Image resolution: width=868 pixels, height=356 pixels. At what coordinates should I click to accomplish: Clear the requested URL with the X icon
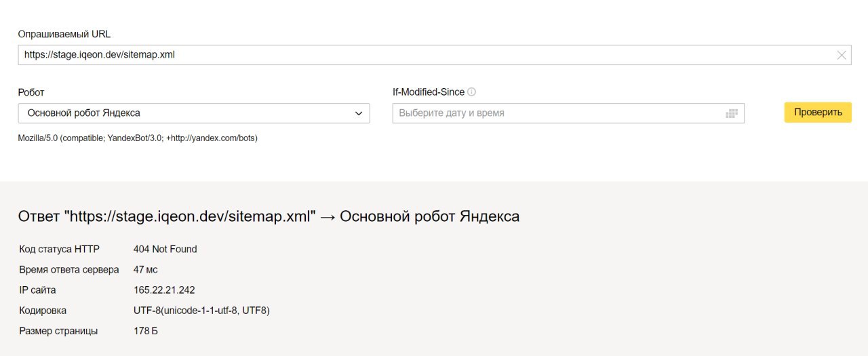click(x=842, y=56)
